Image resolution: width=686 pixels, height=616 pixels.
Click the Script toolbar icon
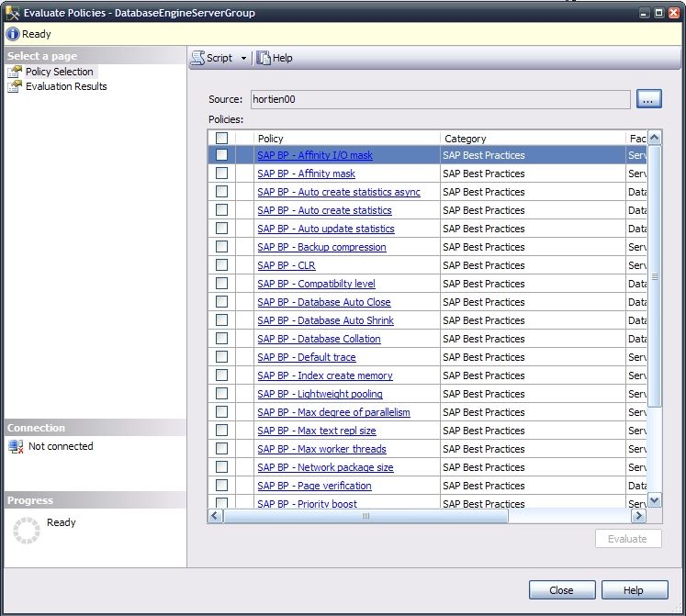(x=197, y=58)
